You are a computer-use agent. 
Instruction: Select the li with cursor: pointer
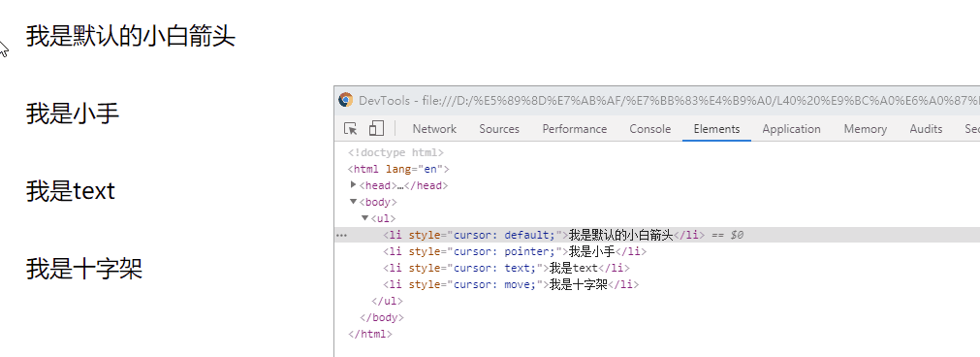click(x=515, y=252)
